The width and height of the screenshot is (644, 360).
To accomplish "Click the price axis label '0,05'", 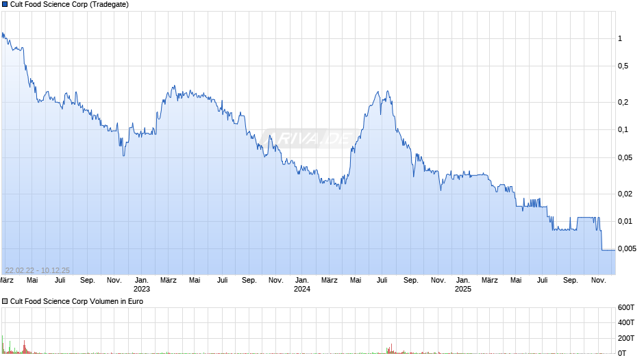I will 625,157.
